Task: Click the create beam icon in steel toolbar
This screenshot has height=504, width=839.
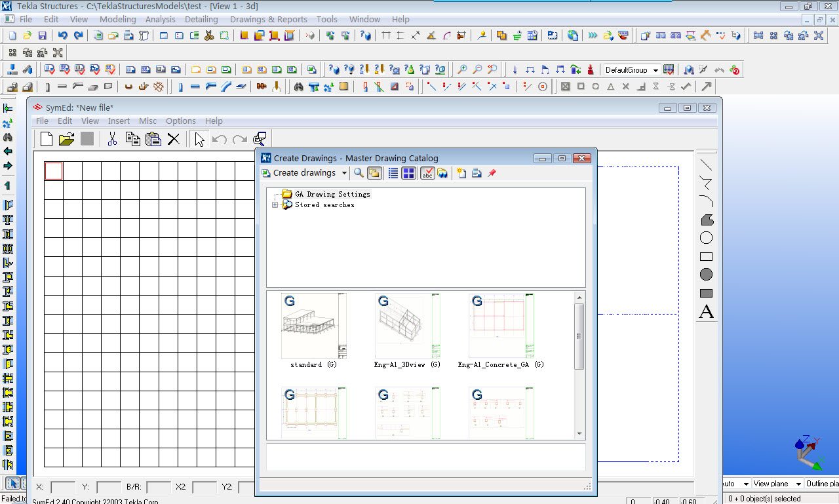Action: (195, 87)
